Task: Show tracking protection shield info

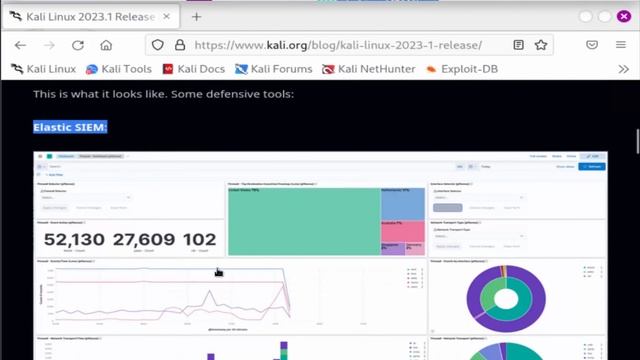Action: click(x=158, y=45)
